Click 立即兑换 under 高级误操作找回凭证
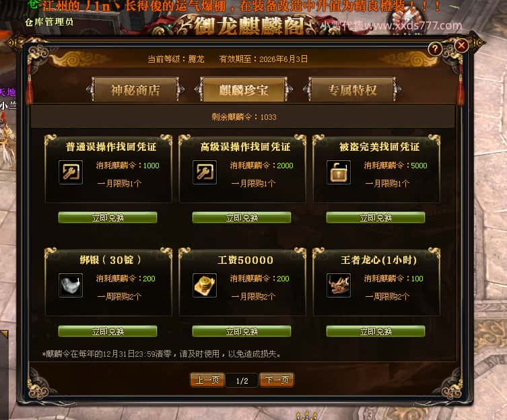507x420 pixels. [242, 217]
